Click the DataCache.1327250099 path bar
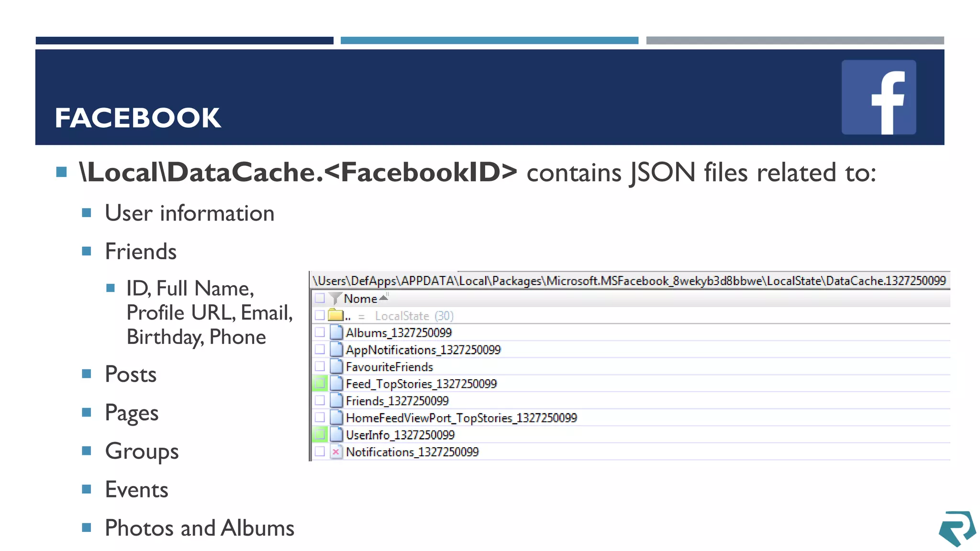 click(630, 281)
